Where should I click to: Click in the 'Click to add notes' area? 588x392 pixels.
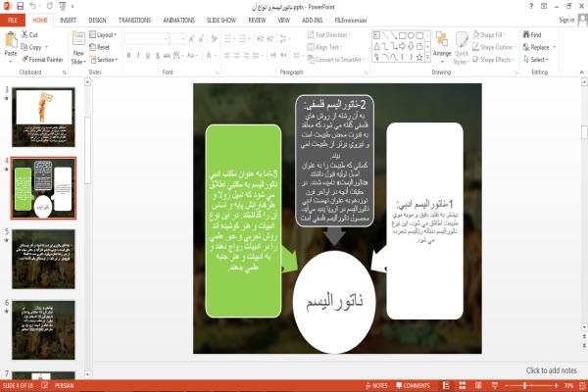coord(551,370)
